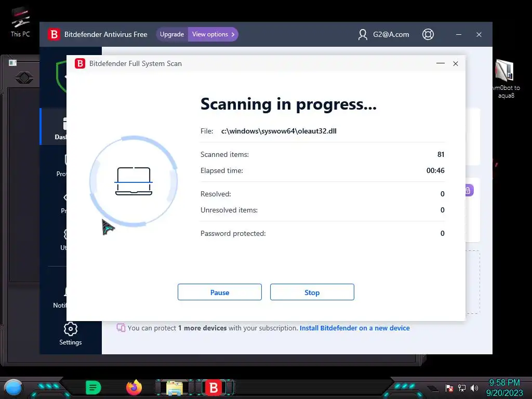Click Install Bitdefender on a new device

tap(354, 328)
